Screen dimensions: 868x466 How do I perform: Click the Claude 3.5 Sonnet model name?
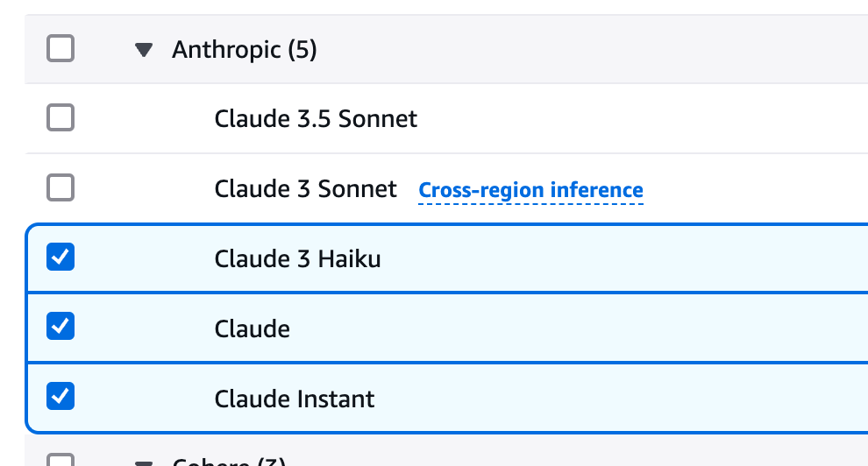(x=316, y=118)
